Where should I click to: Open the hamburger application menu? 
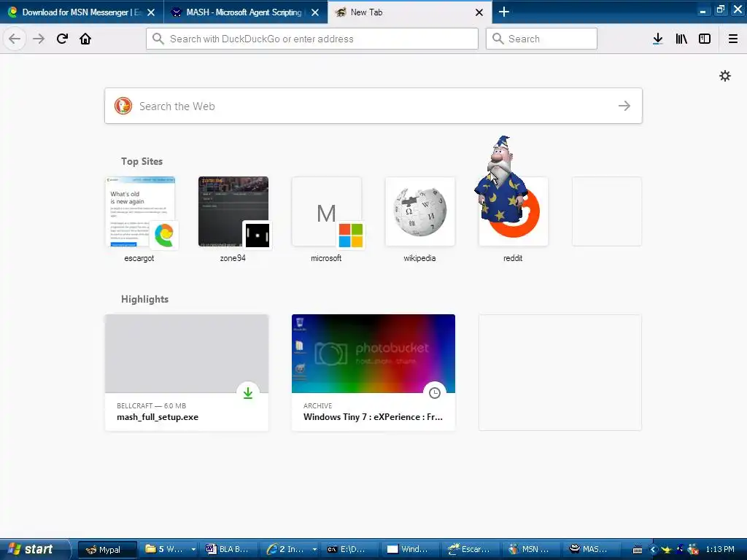[733, 39]
